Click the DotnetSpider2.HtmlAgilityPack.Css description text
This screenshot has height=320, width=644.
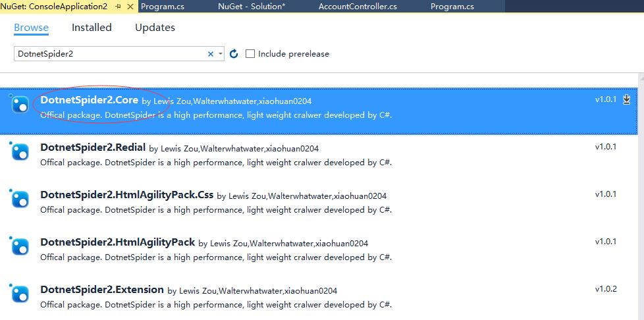pos(216,210)
